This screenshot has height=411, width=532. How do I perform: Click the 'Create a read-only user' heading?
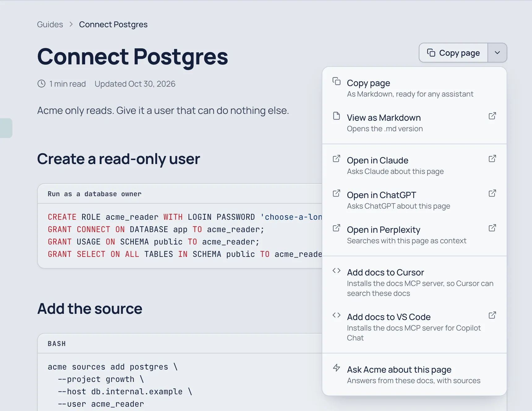pyautogui.click(x=119, y=159)
